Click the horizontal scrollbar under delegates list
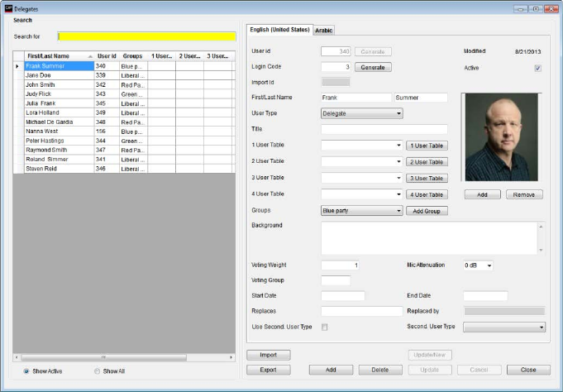 click(x=124, y=357)
